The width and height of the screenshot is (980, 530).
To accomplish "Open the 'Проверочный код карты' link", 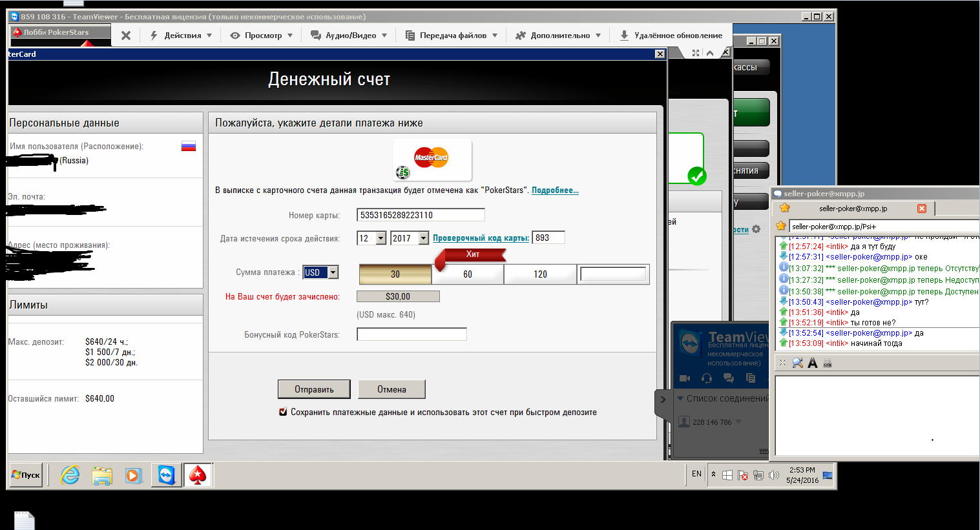I will tap(481, 238).
